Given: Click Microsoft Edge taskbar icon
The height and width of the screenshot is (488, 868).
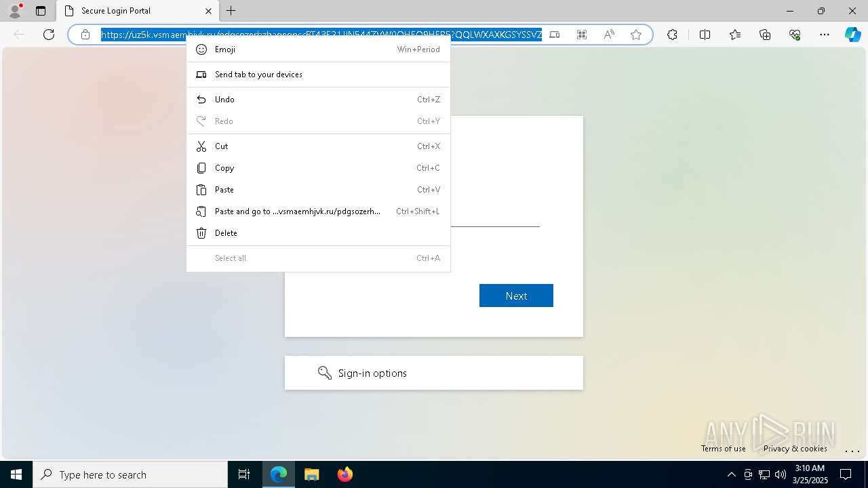Looking at the screenshot, I should pos(279,474).
